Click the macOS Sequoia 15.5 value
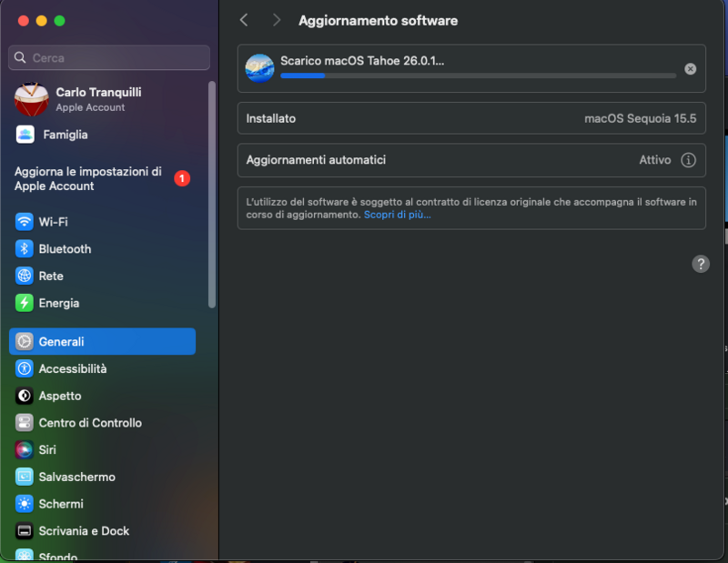Screen dimensions: 728x563 tap(641, 118)
